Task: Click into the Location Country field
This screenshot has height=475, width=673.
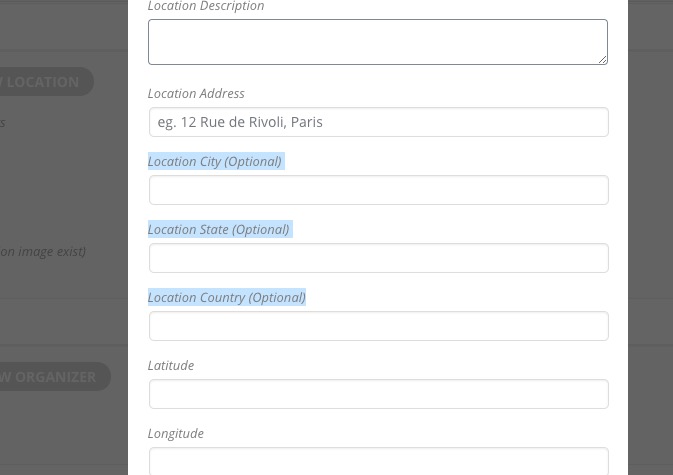Action: pyautogui.click(x=378, y=326)
